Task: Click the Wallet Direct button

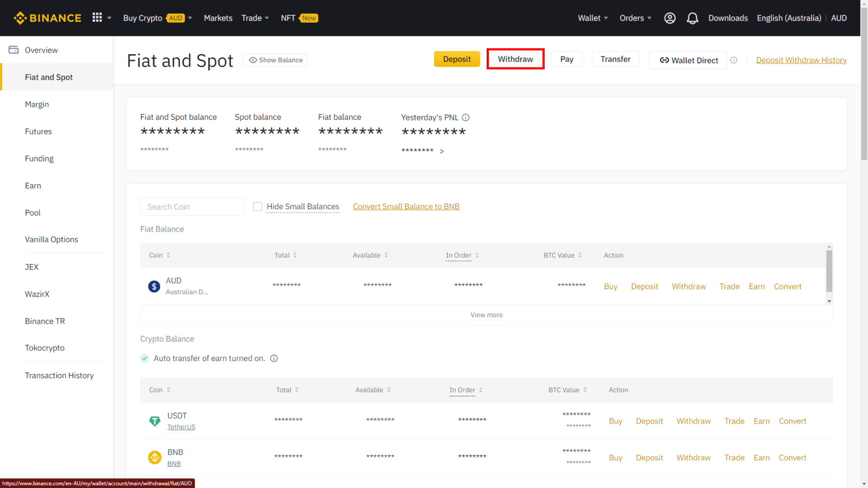Action: pyautogui.click(x=688, y=60)
